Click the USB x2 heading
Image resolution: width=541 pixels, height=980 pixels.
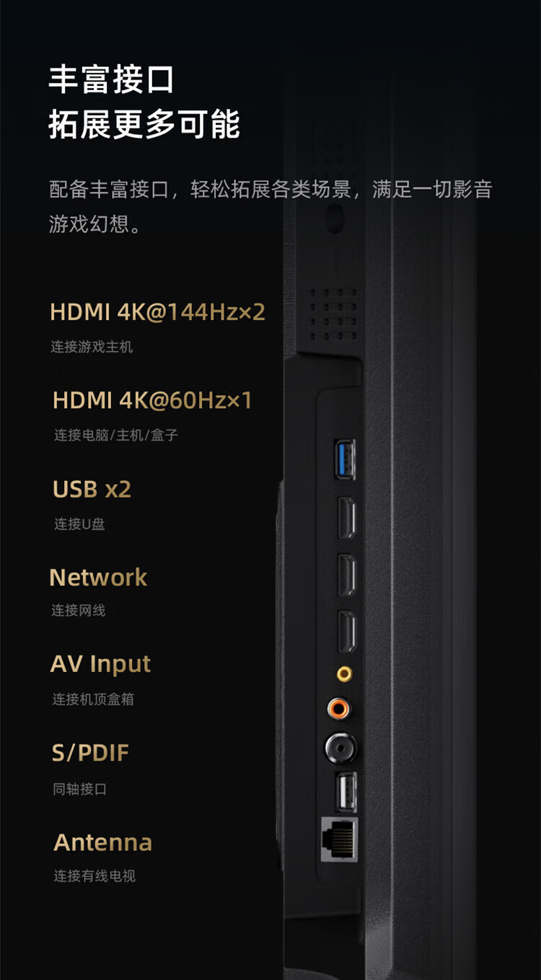pos(92,490)
